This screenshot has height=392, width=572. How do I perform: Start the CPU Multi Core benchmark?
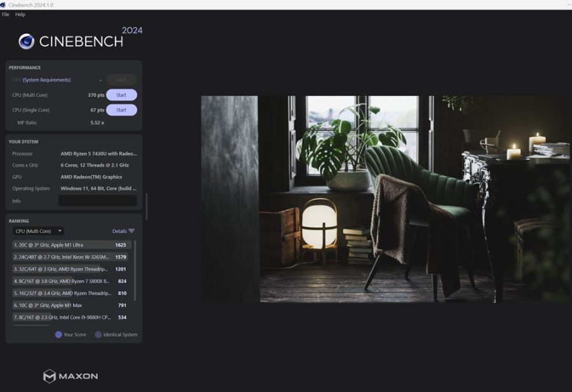point(121,95)
